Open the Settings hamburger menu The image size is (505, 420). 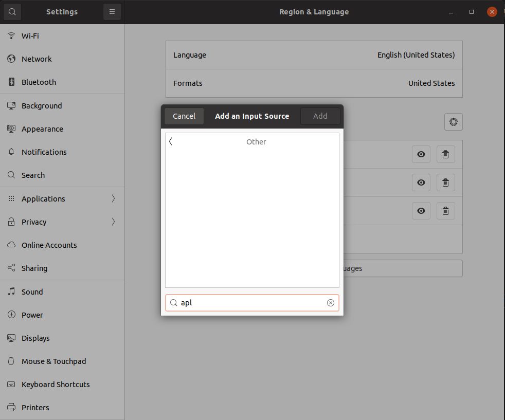click(112, 12)
